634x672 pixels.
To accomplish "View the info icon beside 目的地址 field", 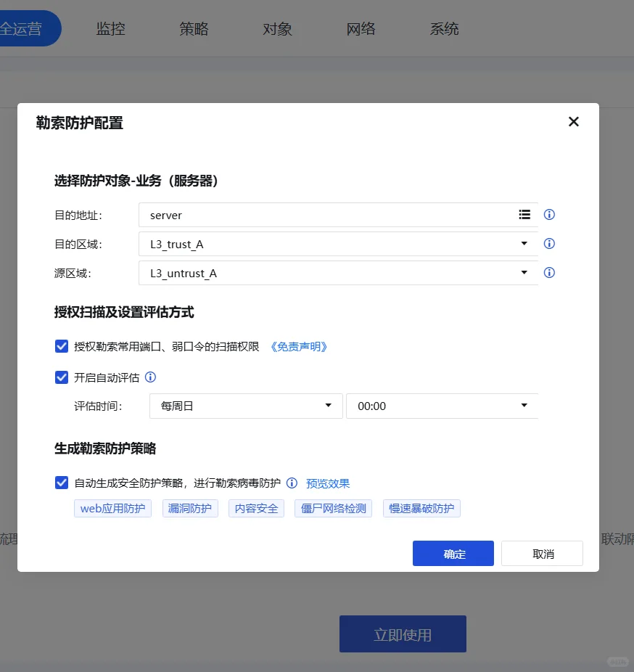I will pyautogui.click(x=549, y=214).
